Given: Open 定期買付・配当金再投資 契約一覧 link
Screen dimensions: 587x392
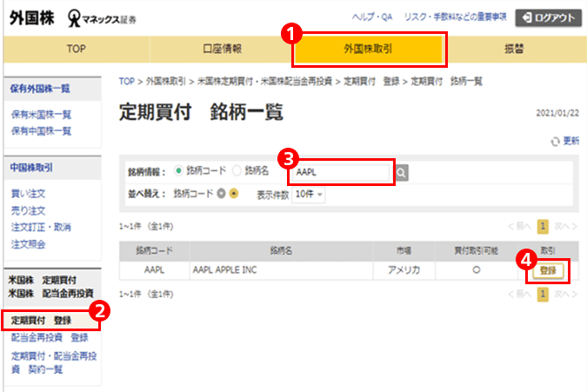Looking at the screenshot, I should [x=54, y=362].
